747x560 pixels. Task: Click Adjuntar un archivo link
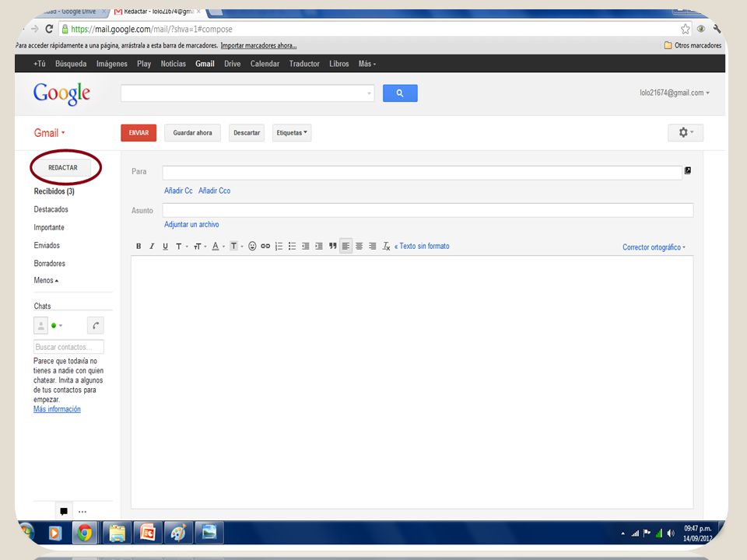pyautogui.click(x=191, y=224)
